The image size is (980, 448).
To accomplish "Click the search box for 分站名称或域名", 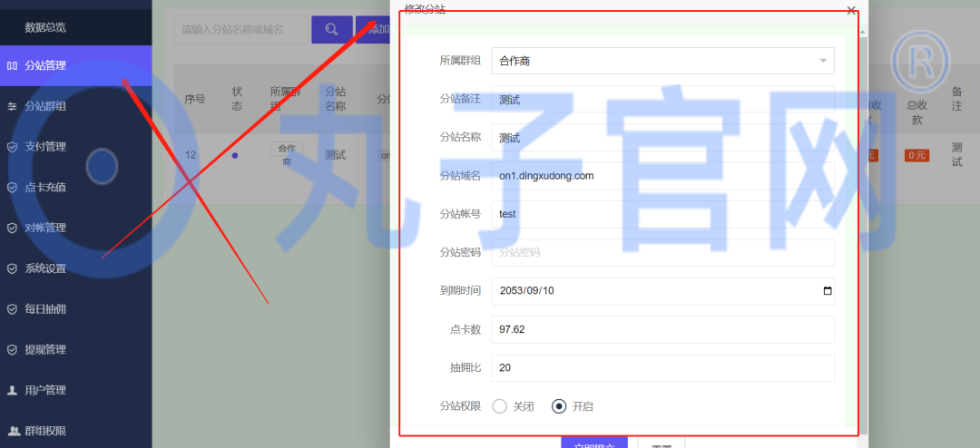I will pyautogui.click(x=241, y=29).
